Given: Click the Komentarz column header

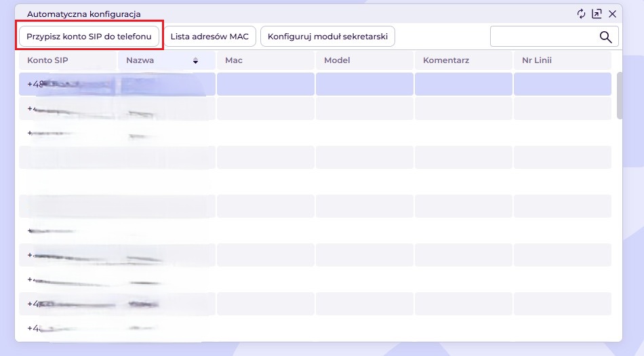Looking at the screenshot, I should click(463, 60).
